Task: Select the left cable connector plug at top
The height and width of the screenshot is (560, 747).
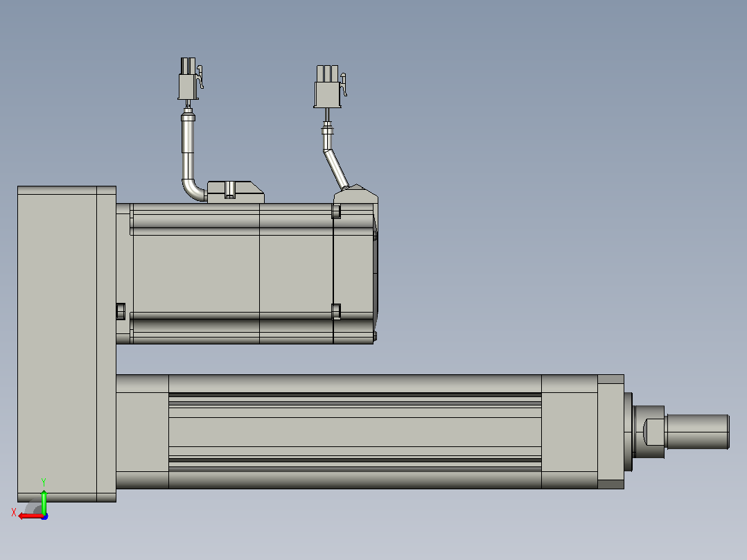Action: (x=188, y=78)
